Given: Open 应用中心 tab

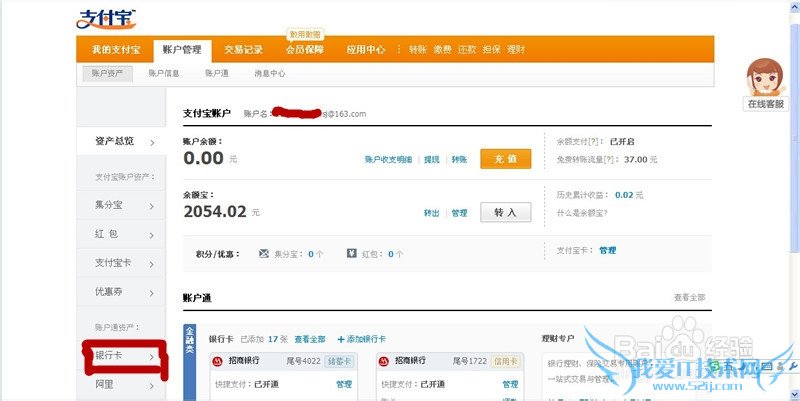Looking at the screenshot, I should tap(366, 49).
